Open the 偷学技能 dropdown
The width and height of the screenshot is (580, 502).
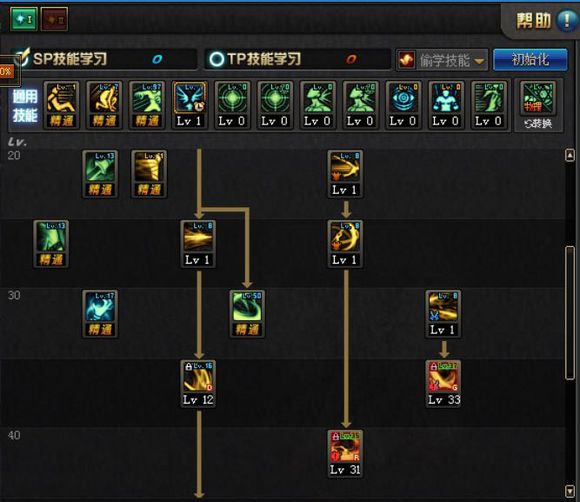tap(442, 60)
